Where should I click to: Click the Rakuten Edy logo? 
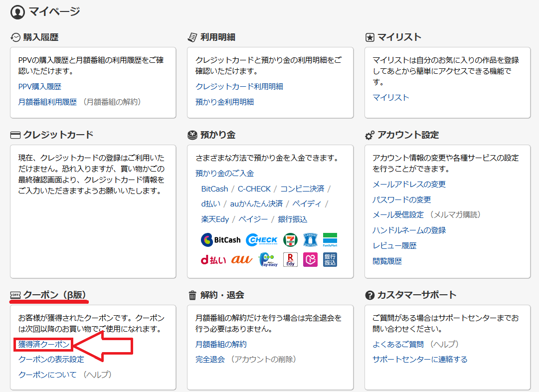290,260
